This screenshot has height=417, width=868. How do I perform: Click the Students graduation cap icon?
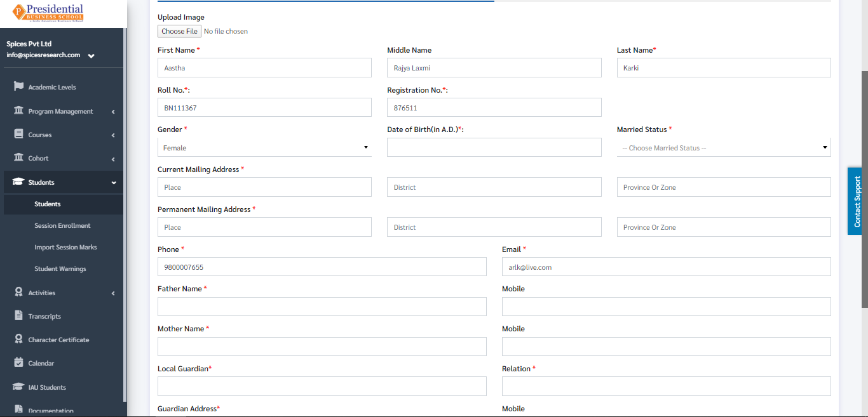18,182
